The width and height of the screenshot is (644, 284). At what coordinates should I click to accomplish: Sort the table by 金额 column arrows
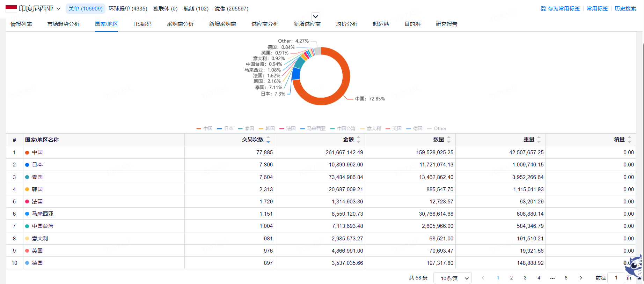pyautogui.click(x=358, y=140)
